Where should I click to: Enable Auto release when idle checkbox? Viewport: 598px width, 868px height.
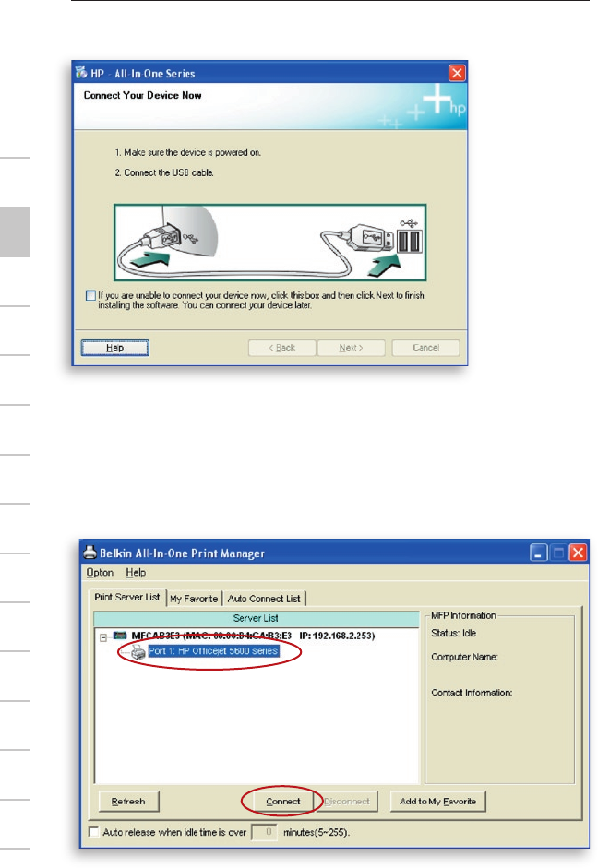[x=94, y=832]
